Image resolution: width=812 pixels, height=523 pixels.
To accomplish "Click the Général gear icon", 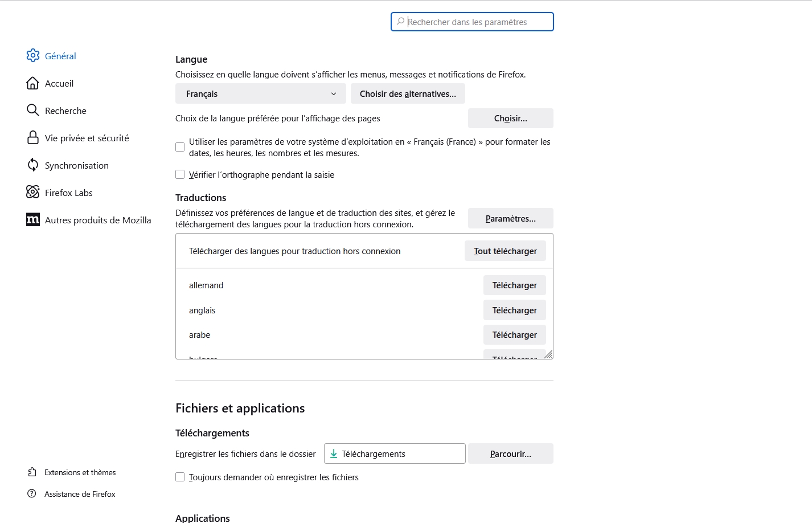I will click(33, 55).
